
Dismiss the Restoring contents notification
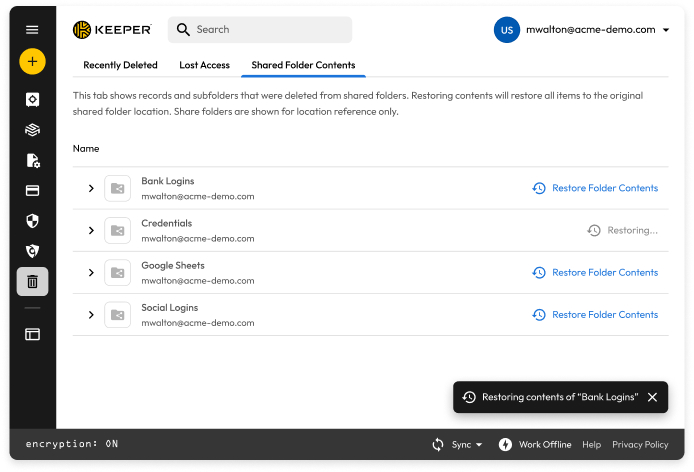pyautogui.click(x=652, y=397)
